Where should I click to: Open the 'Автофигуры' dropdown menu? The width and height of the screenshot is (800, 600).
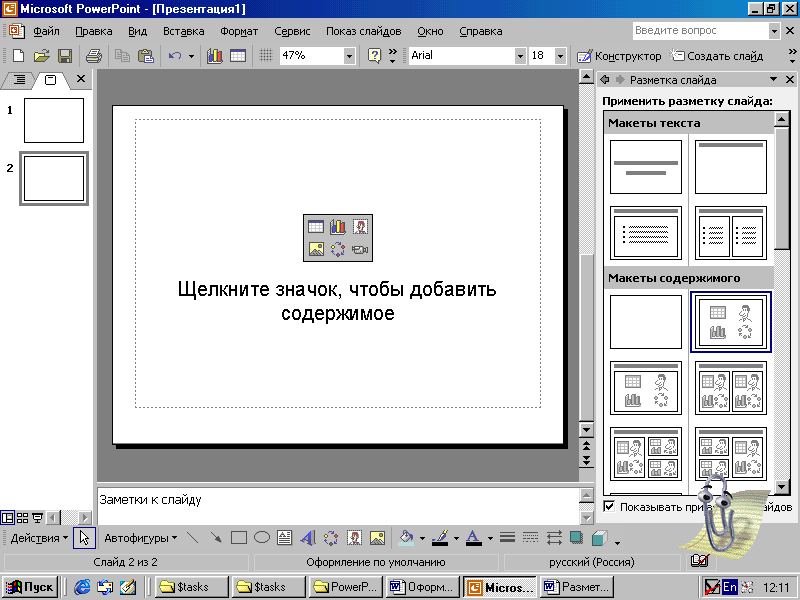pos(140,538)
